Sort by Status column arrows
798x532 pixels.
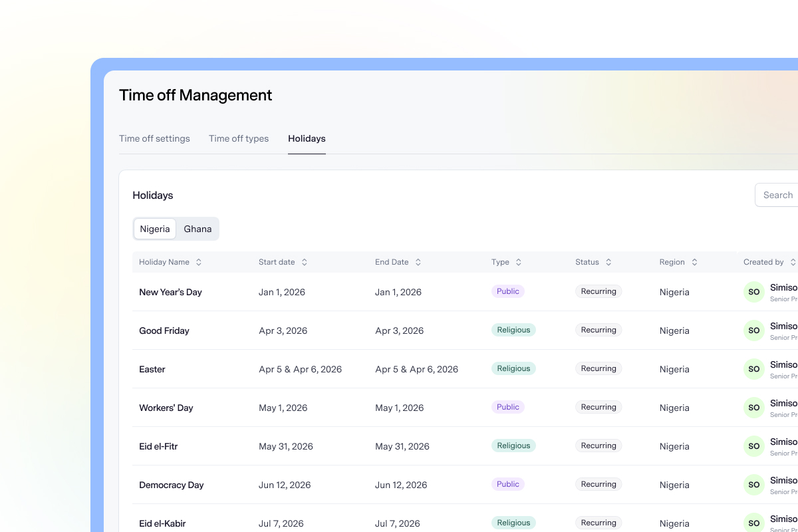(608, 262)
